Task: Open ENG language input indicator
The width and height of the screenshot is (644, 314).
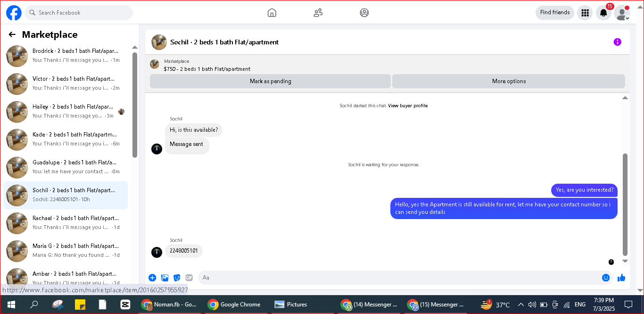Action: pyautogui.click(x=580, y=305)
